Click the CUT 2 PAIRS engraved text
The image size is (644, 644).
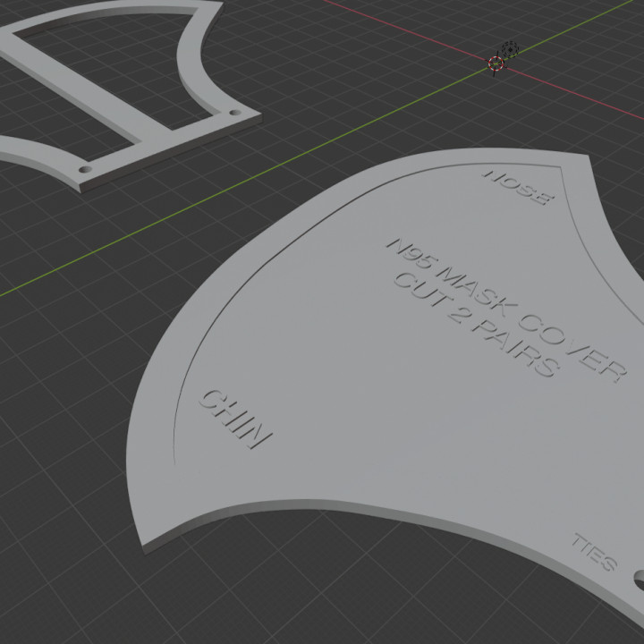(476, 326)
